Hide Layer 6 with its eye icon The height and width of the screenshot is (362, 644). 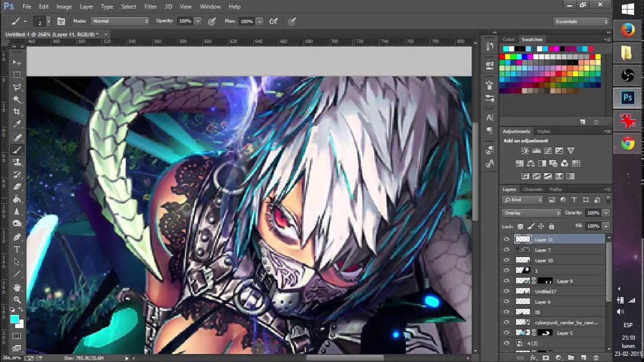(x=507, y=302)
